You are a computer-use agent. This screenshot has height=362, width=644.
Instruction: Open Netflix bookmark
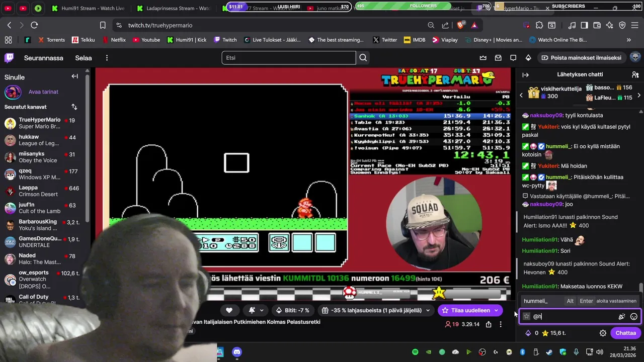pyautogui.click(x=114, y=40)
